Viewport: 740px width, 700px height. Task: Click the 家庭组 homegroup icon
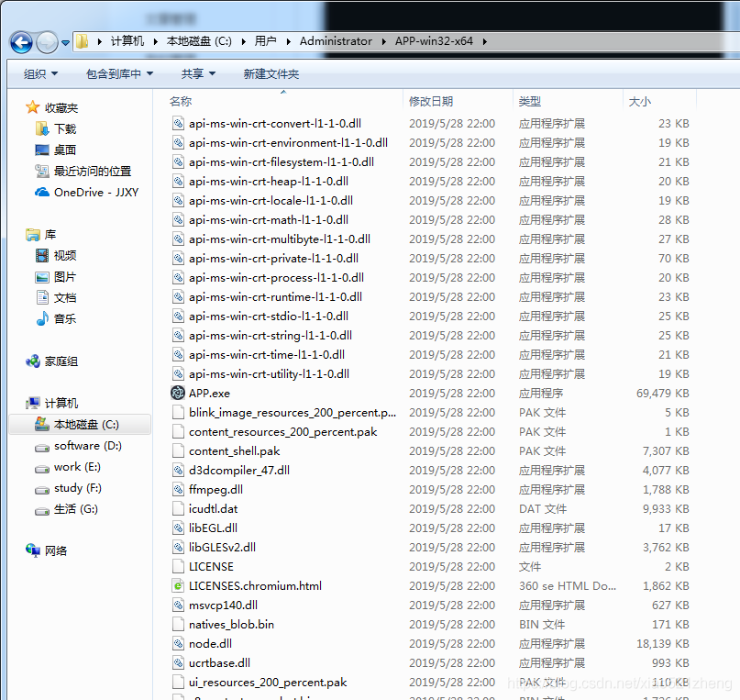pyautogui.click(x=33, y=361)
